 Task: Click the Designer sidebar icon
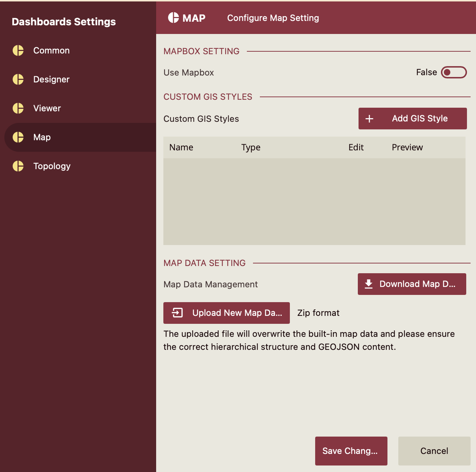(18, 80)
